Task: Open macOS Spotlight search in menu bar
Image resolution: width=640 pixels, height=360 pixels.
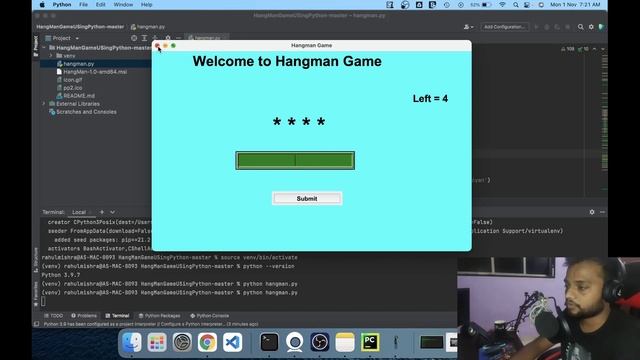Action: coord(516,4)
